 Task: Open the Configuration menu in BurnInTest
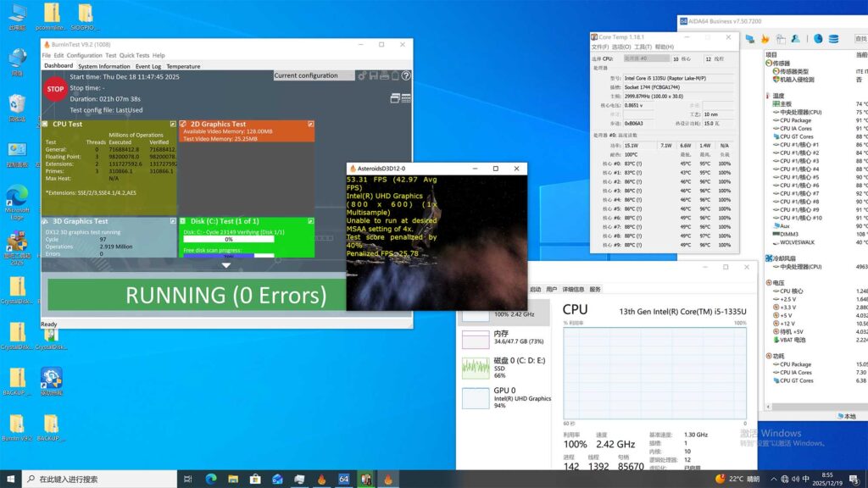point(84,55)
